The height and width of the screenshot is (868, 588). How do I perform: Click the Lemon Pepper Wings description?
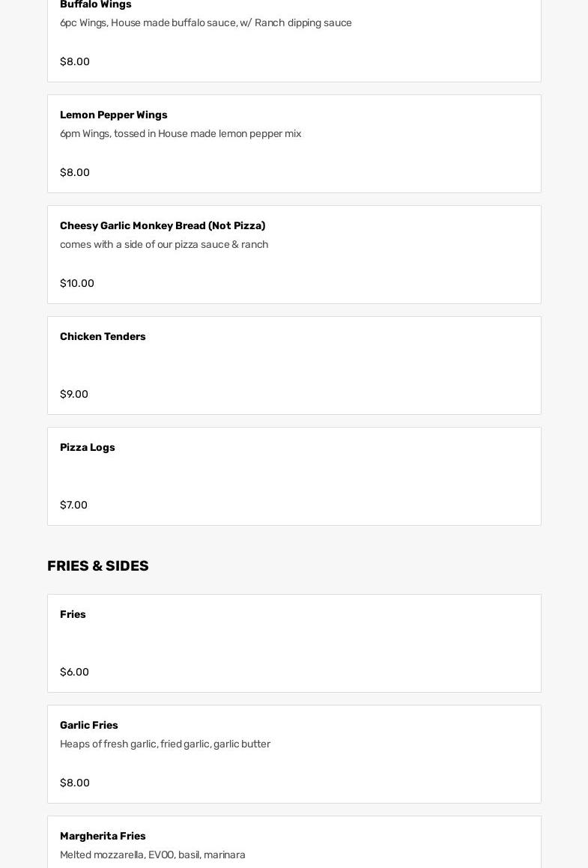181,133
